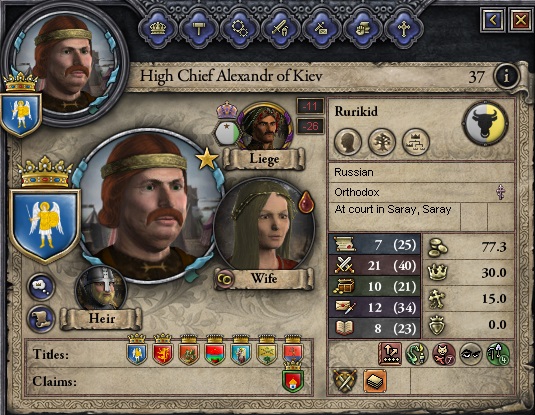Open the bull coat of arms emblem

pos(485,123)
